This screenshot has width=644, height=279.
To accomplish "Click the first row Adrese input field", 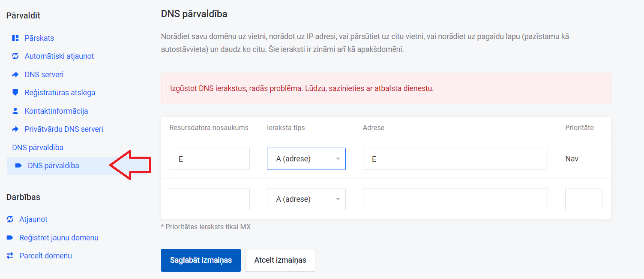I will point(455,159).
